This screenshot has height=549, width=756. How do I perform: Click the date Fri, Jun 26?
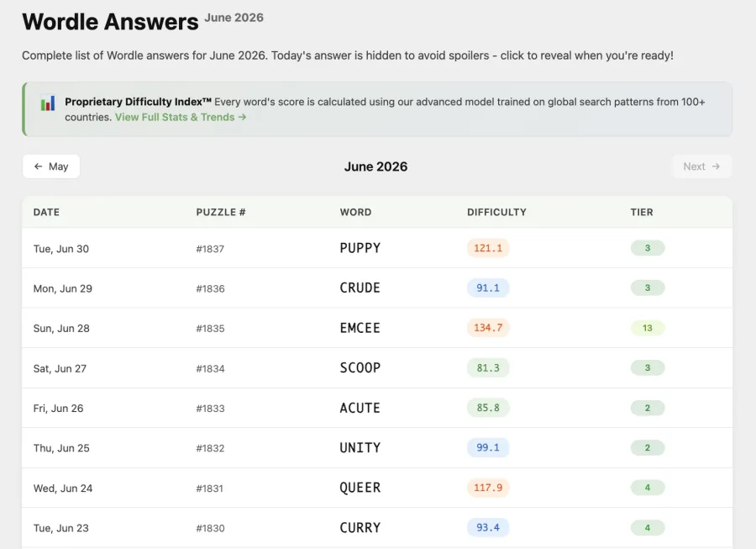(58, 409)
